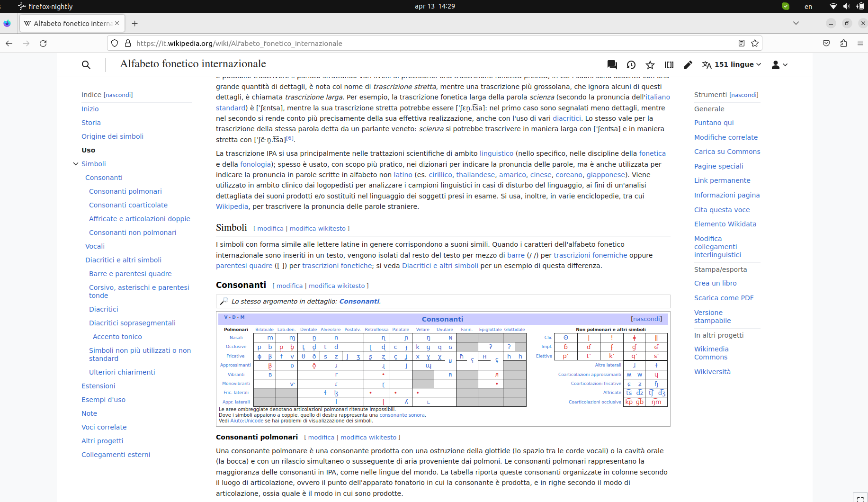Switch to the Alfabeto fonetico internazionale tab
Image resolution: width=868 pixels, height=502 pixels.
(x=69, y=23)
